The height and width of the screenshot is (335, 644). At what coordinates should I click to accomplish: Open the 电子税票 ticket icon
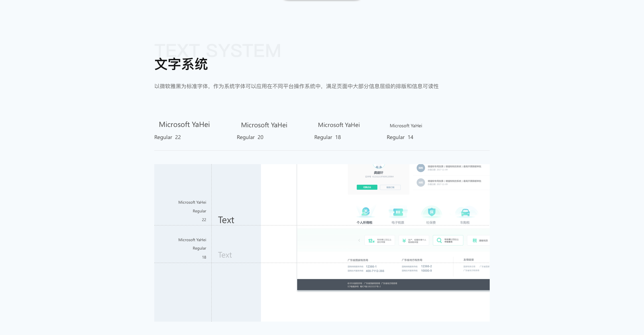coord(398,212)
